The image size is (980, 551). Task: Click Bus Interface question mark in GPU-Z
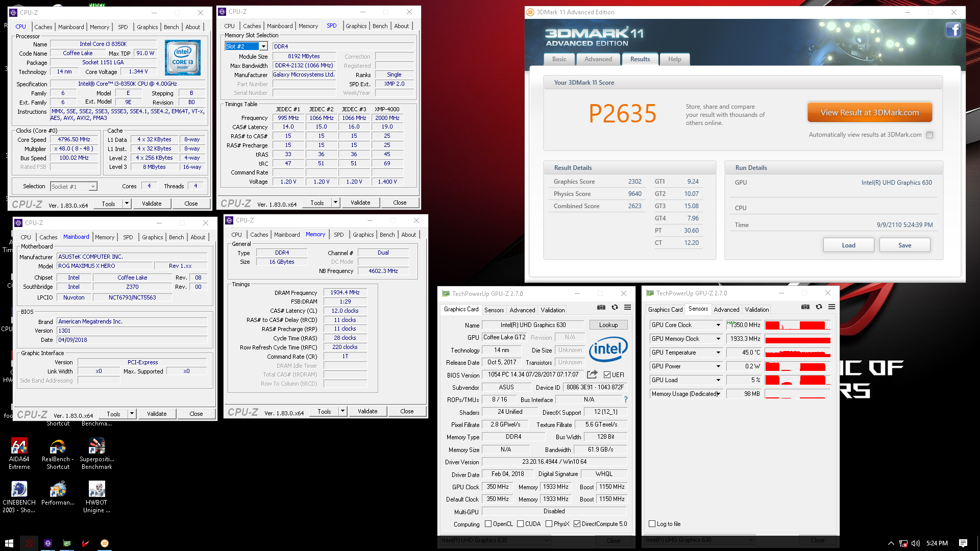pos(626,399)
